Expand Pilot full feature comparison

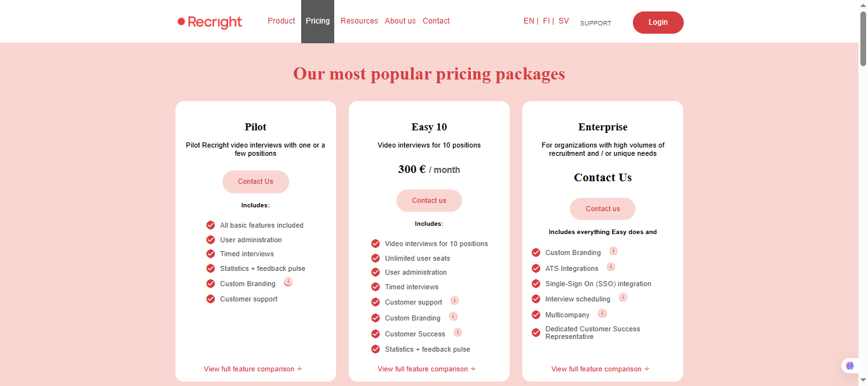(x=253, y=369)
